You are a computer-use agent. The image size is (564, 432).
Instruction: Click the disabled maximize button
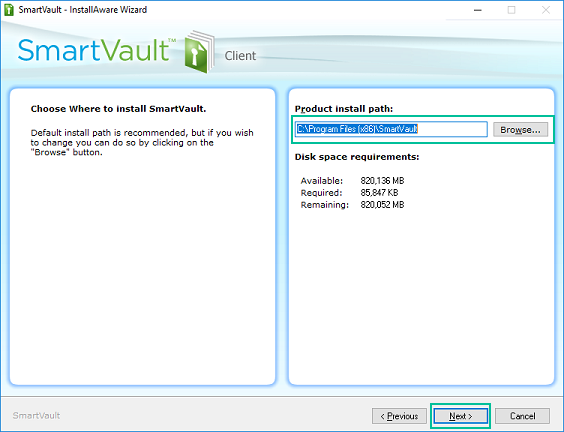pyautogui.click(x=511, y=10)
